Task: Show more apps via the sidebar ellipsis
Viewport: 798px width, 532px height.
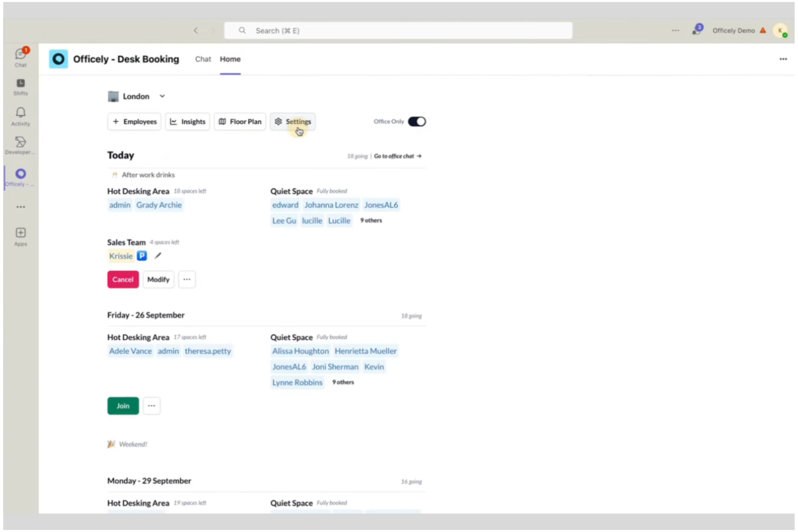Action: point(20,207)
